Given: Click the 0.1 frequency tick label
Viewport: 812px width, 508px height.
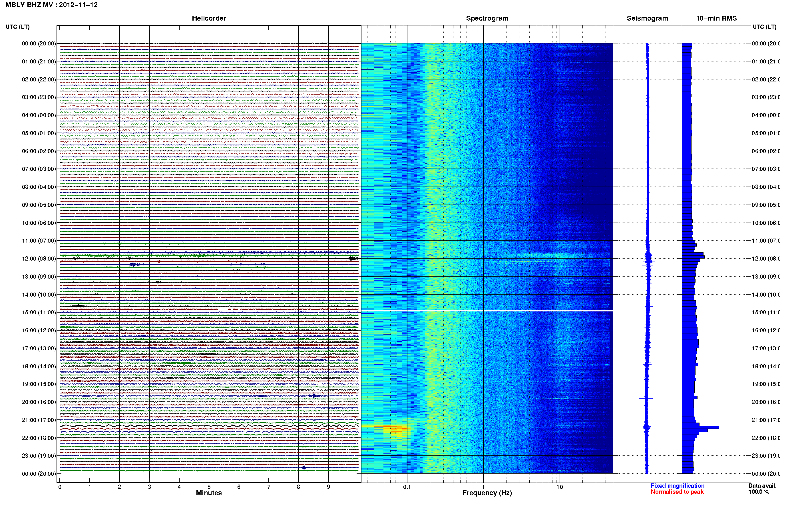Looking at the screenshot, I should pyautogui.click(x=407, y=487).
